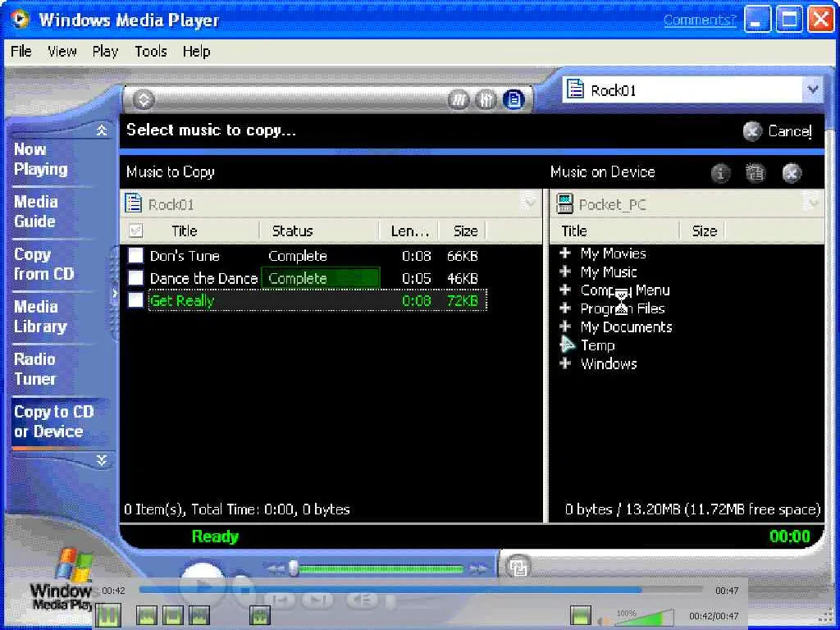
Task: Open the Play menu
Action: click(105, 52)
